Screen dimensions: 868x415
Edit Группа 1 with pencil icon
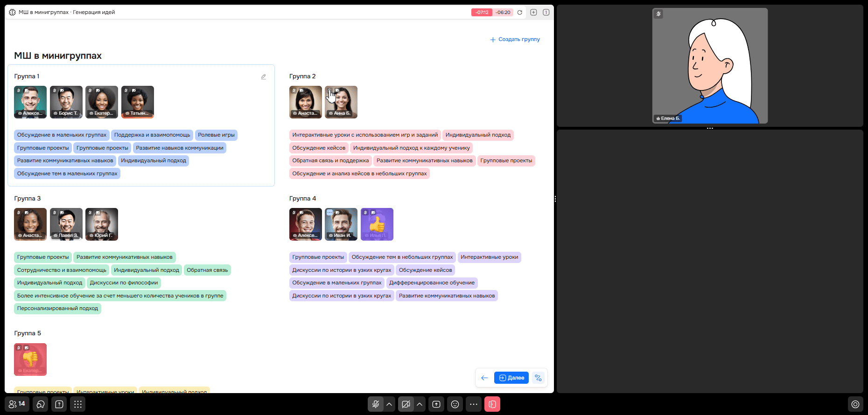(x=263, y=77)
